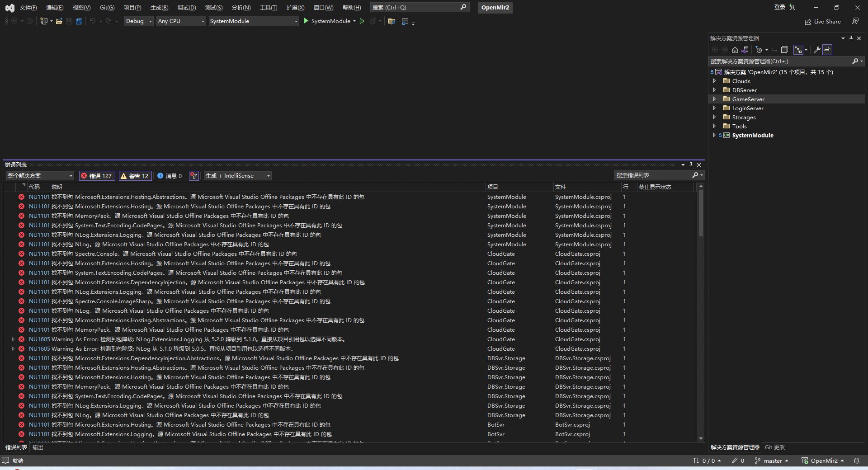Toggle the Preview Selected Items button
This screenshot has width=868, height=470.
[x=827, y=50]
